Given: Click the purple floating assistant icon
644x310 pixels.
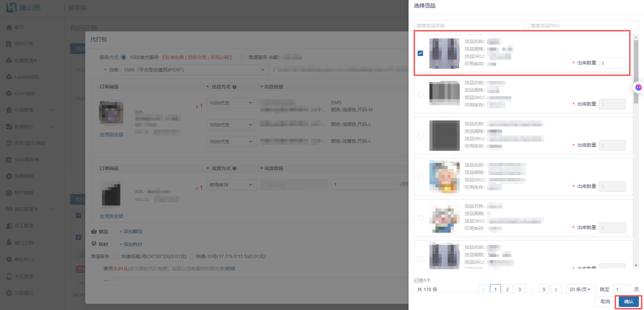Looking at the screenshot, I should click(x=638, y=87).
